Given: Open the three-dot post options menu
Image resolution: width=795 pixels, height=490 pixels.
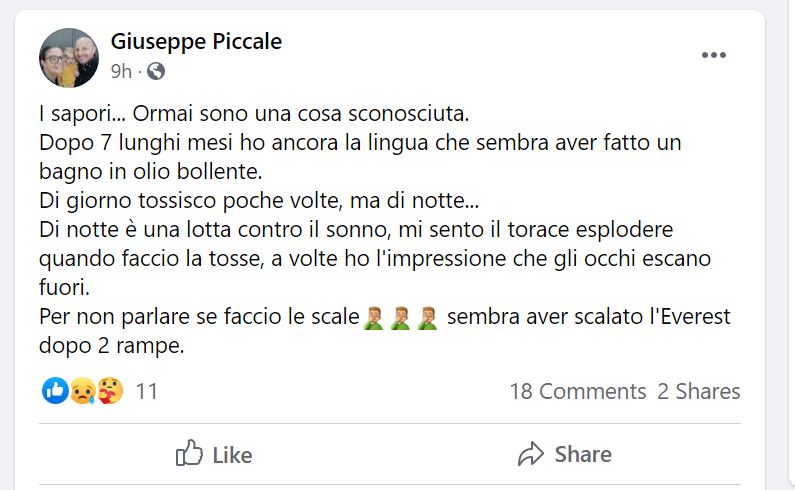Looking at the screenshot, I should click(713, 55).
